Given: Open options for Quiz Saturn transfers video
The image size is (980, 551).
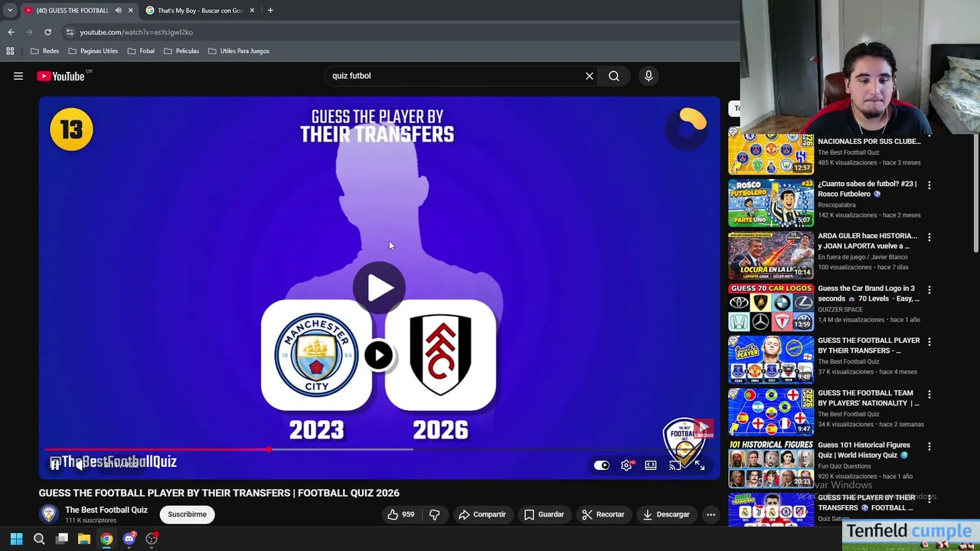Looking at the screenshot, I should [x=929, y=499].
